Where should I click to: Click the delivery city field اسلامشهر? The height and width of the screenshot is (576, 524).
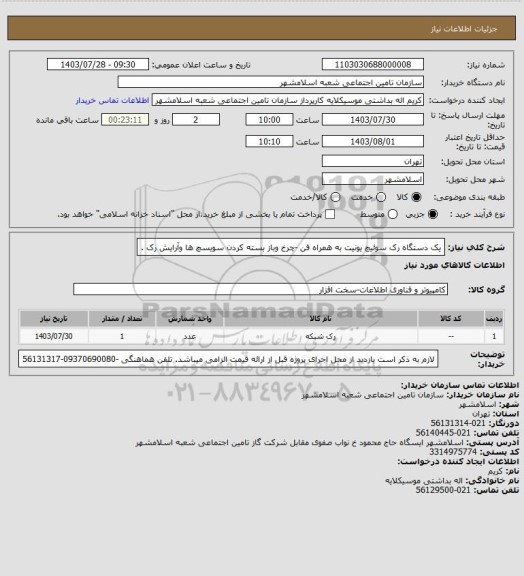373,179
